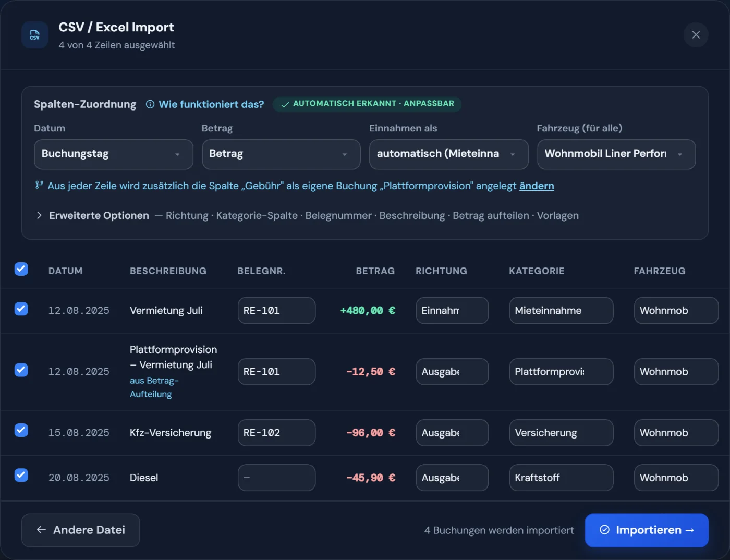Click 4 Buchungen werden importiert text
730x560 pixels.
pos(499,530)
